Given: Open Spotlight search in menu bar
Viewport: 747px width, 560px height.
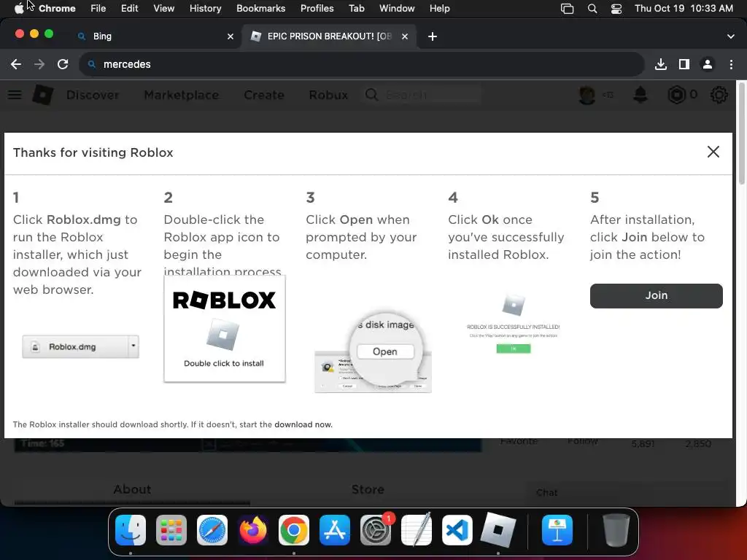Looking at the screenshot, I should click(x=592, y=8).
